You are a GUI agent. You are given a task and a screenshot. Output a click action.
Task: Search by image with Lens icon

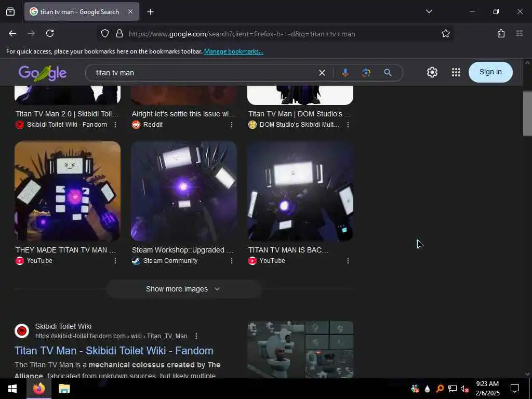[366, 72]
